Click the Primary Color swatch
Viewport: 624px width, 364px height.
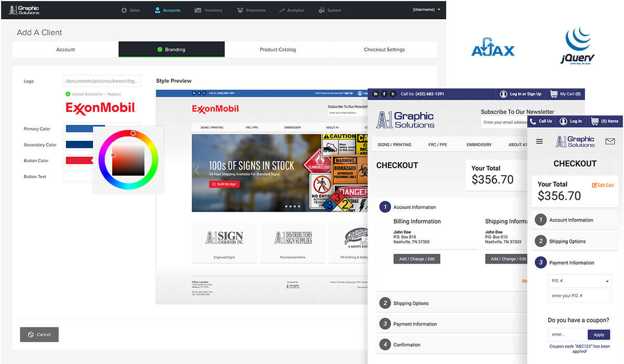tap(85, 128)
